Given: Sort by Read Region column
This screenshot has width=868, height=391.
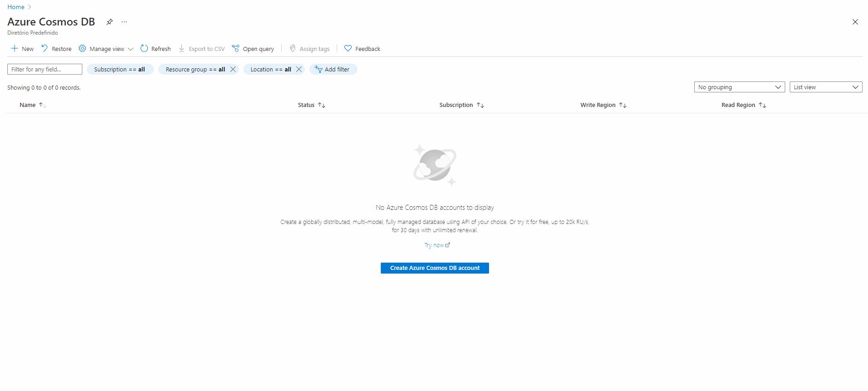Looking at the screenshot, I should (x=744, y=105).
